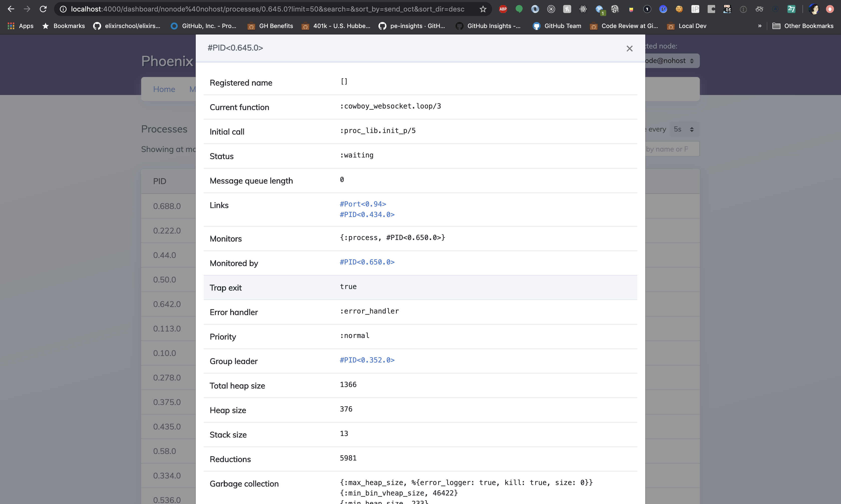Image resolution: width=841 pixels, height=504 pixels.
Task: Click the process search input field
Action: (671, 149)
